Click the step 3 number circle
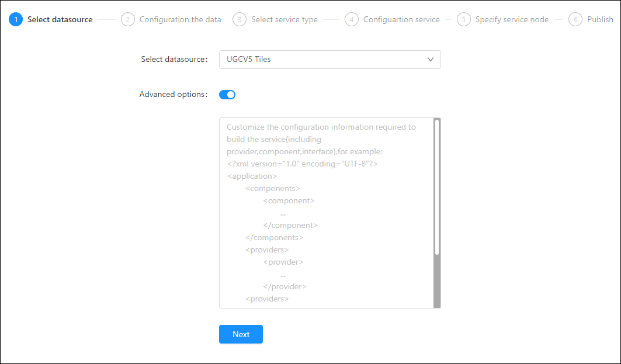Screen dimensions: 621x364 240,20
